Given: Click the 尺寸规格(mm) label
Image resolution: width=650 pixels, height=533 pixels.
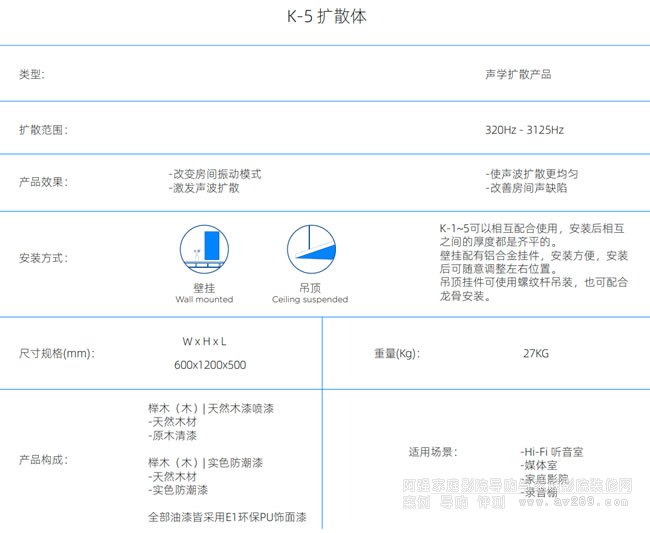Looking at the screenshot, I should tap(56, 353).
